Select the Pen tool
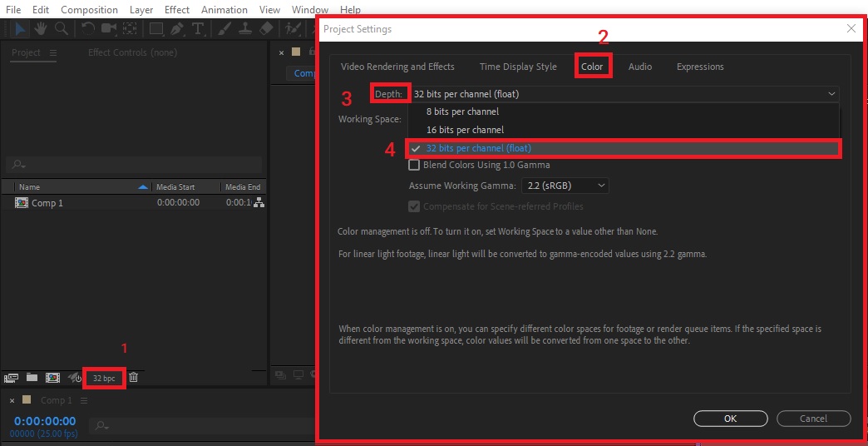 click(176, 28)
